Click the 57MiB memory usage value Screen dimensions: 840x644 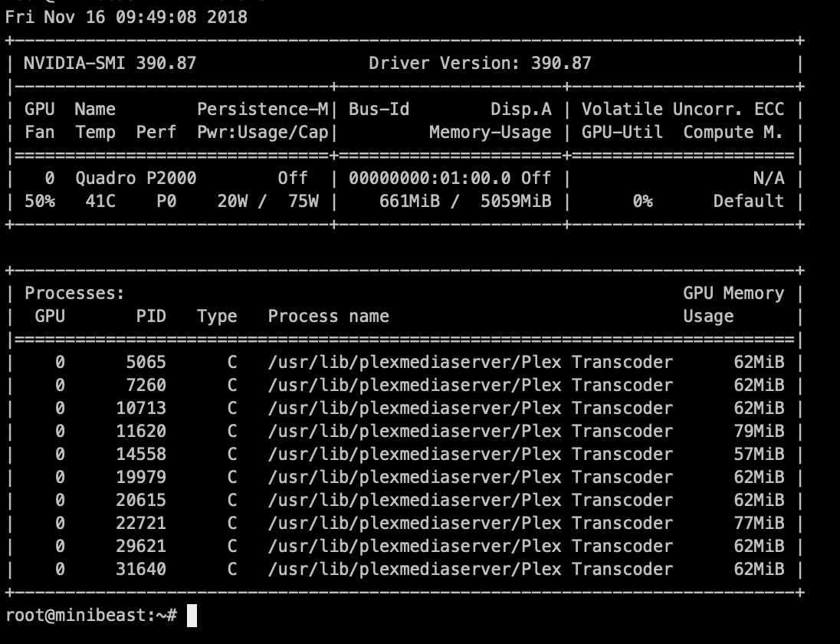[759, 454]
